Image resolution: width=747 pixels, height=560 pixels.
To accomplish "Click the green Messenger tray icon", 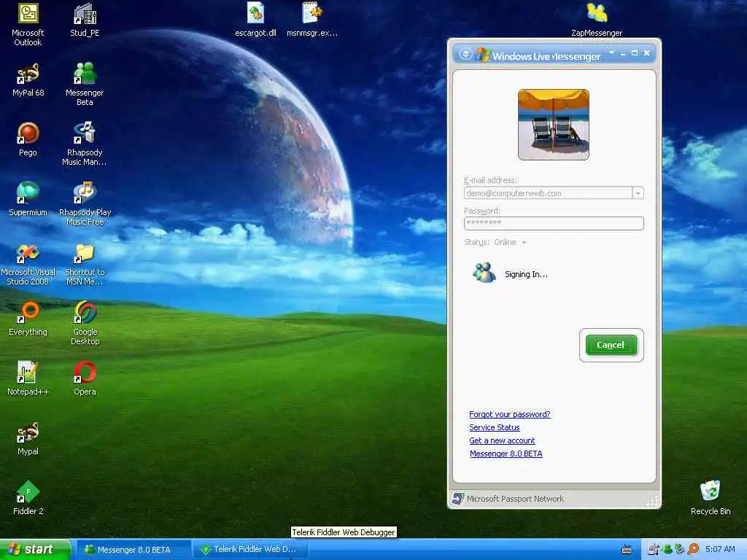I will 667,549.
